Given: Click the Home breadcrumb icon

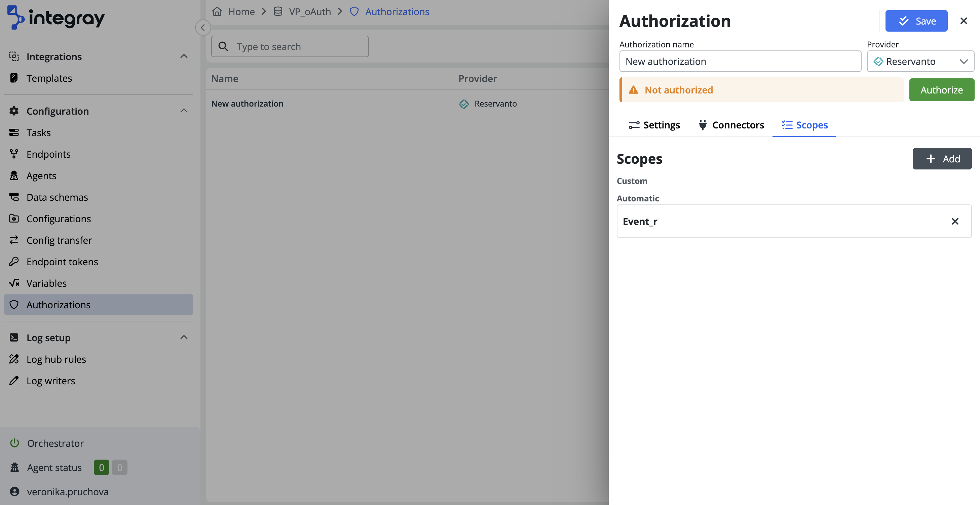Looking at the screenshot, I should pyautogui.click(x=217, y=12).
